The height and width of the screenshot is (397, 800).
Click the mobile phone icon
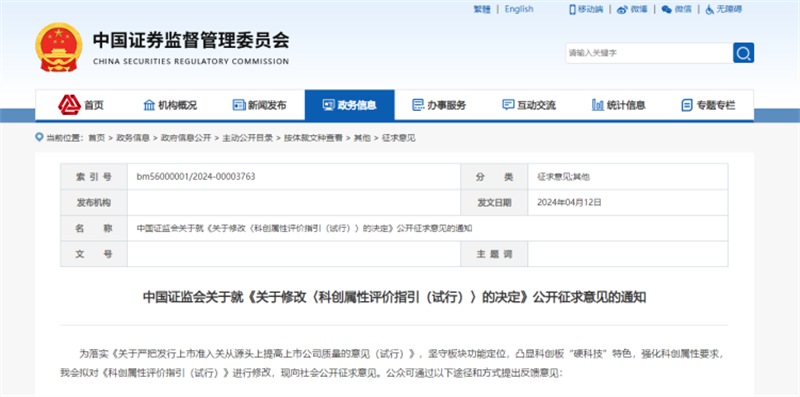coord(572,9)
